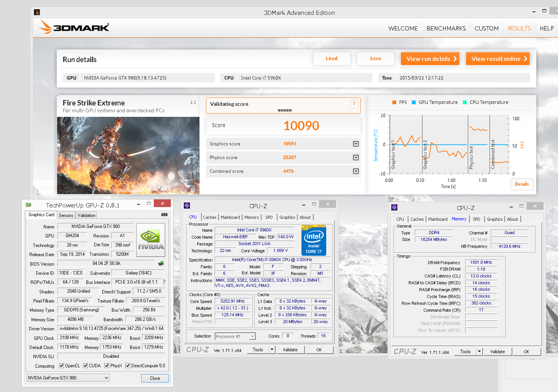Toggle the DirectCompute 5.0 checkbox
Image resolution: width=558 pixels, height=392 pixels.
(128, 366)
